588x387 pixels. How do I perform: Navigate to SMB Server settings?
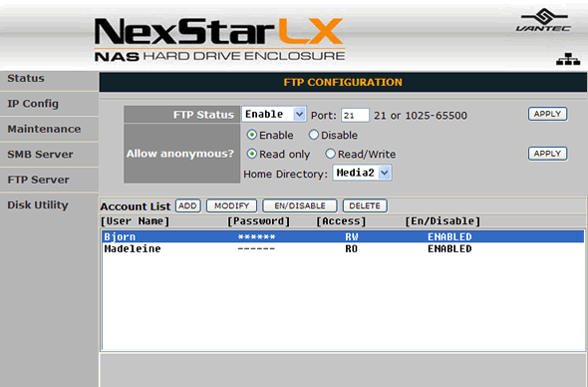click(x=41, y=155)
